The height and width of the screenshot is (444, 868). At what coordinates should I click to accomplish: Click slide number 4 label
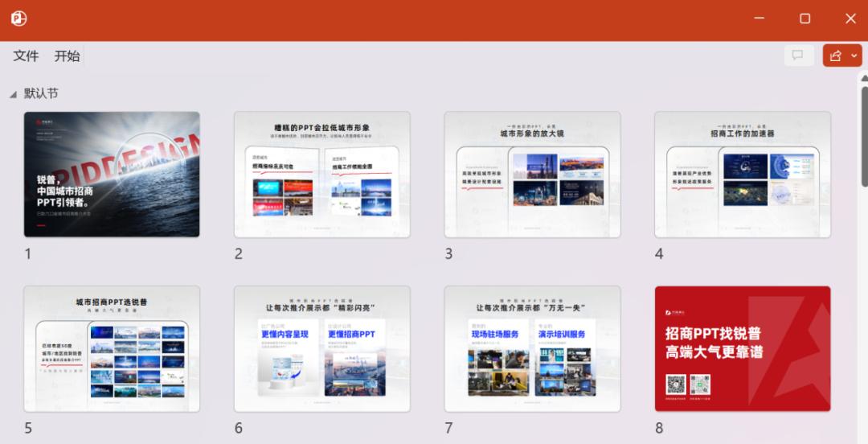click(659, 254)
